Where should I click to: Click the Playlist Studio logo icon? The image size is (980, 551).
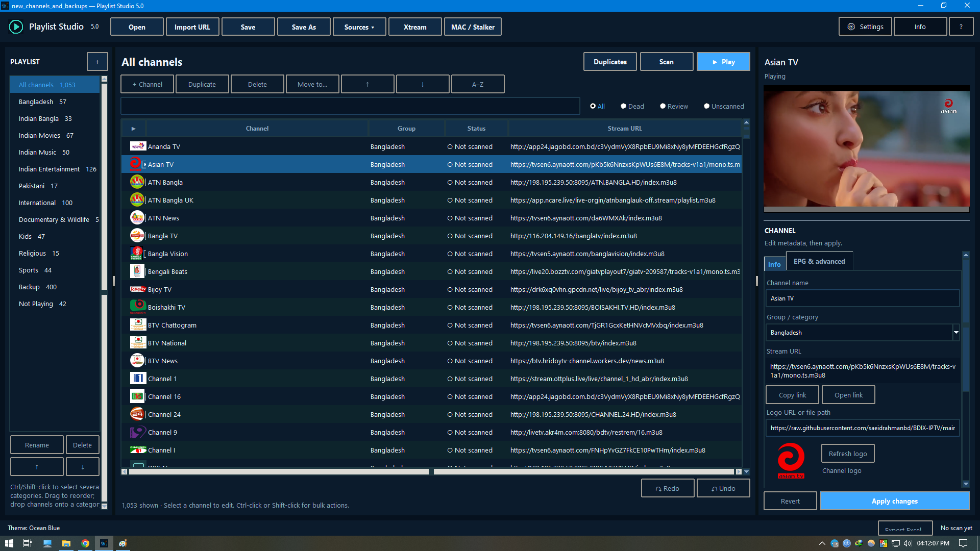16,27
